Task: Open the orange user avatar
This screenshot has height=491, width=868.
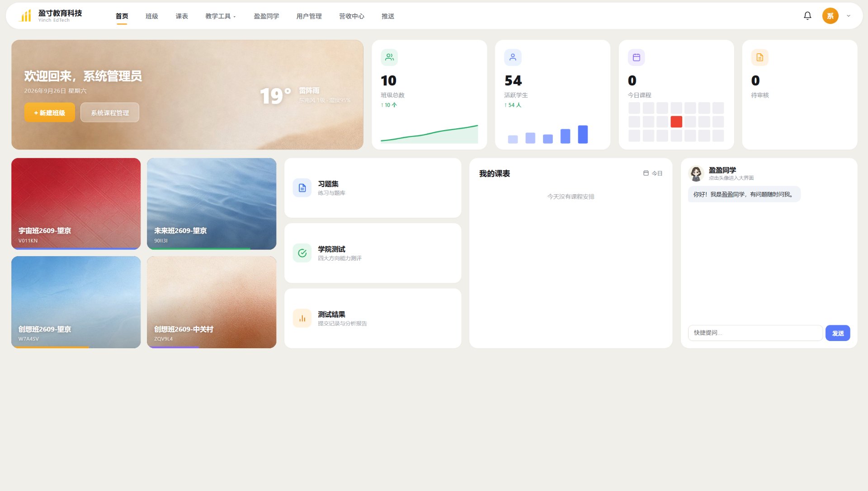Action: (830, 16)
